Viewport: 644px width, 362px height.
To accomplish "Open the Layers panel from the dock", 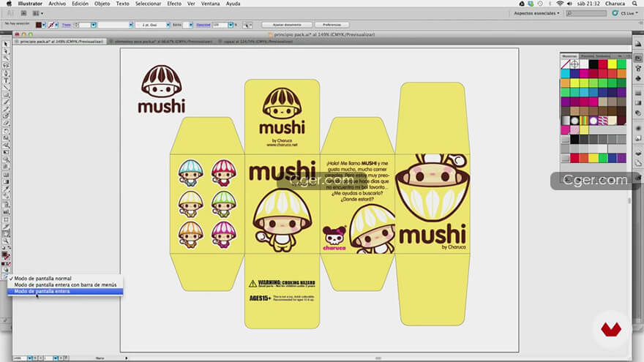I will click(x=638, y=153).
